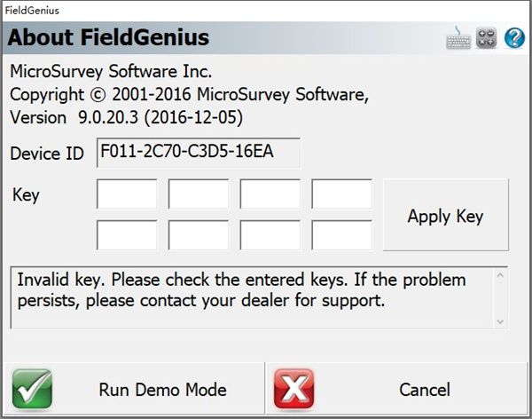Image resolution: width=532 pixels, height=419 pixels.
Task: Click fourth key field in top row
Action: click(341, 194)
